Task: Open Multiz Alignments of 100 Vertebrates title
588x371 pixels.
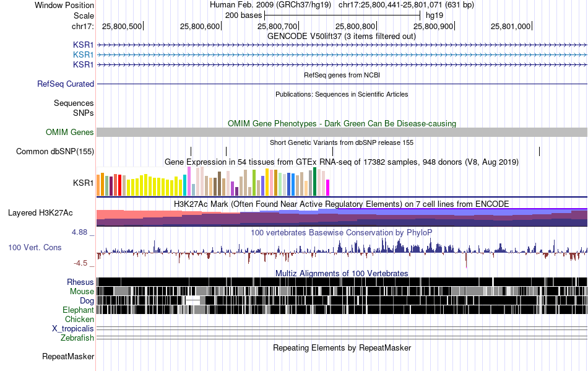Action: click(342, 274)
